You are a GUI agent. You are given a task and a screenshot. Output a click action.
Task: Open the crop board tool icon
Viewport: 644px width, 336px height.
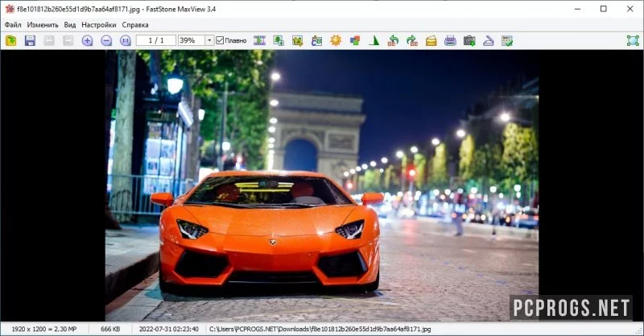pos(297,40)
